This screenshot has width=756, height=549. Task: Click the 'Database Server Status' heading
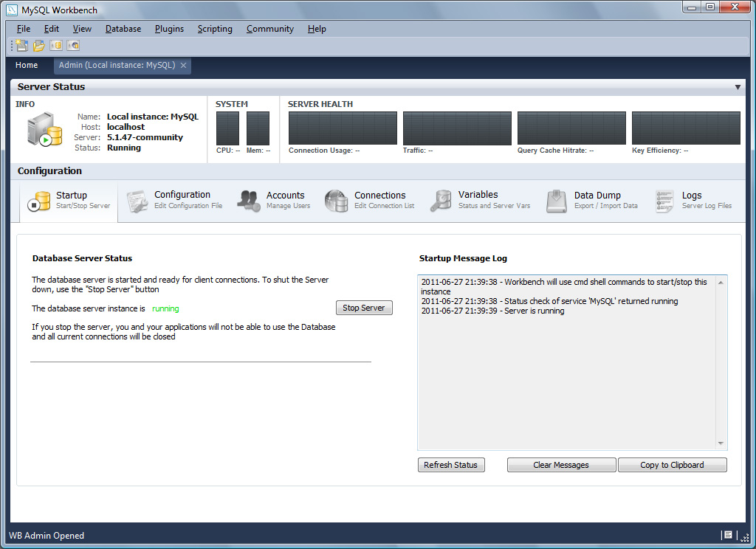tap(82, 258)
